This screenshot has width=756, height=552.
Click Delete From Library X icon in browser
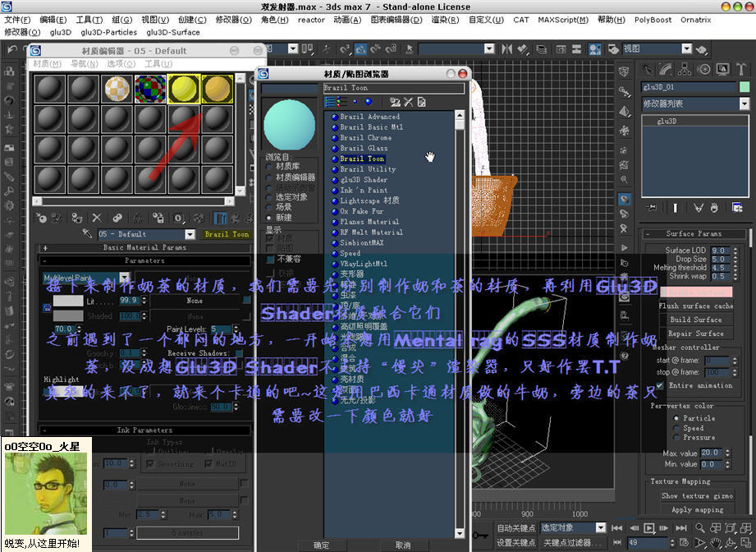pyautogui.click(x=409, y=102)
